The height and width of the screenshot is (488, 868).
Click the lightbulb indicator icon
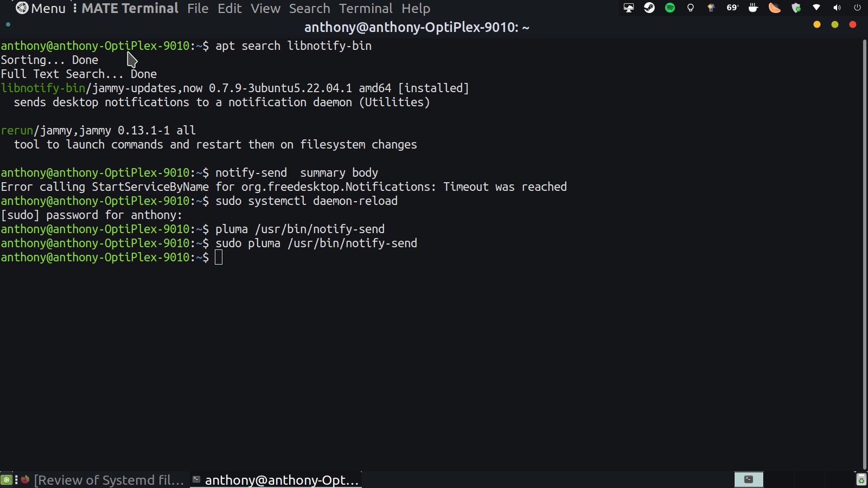click(x=691, y=8)
